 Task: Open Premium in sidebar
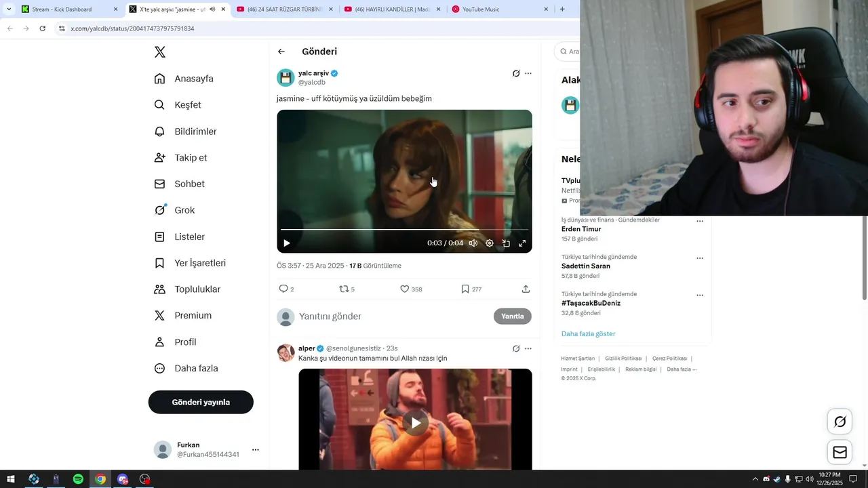coord(183,316)
